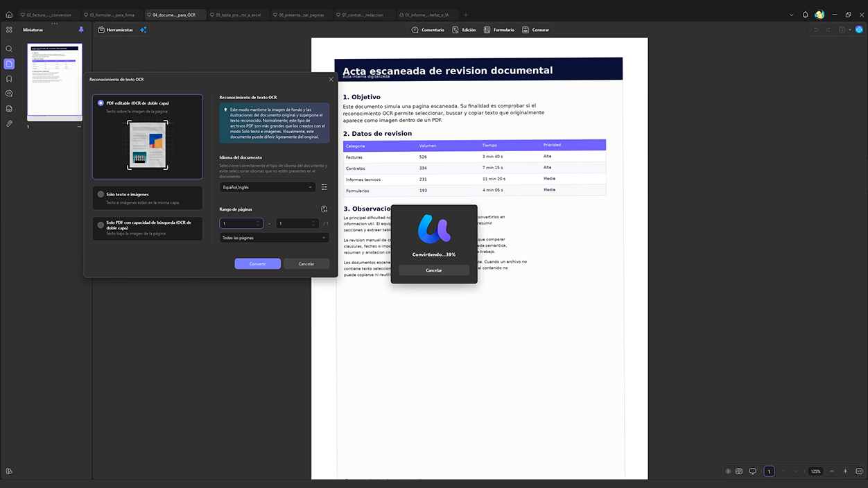868x488 pixels.
Task: Pin the Miniaturas panel
Action: pos(81,30)
